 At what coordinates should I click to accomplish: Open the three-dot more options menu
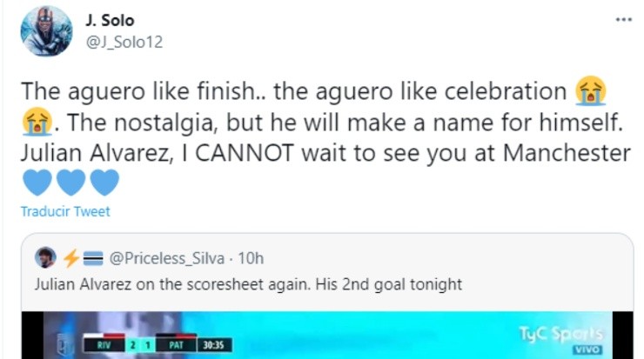click(623, 19)
